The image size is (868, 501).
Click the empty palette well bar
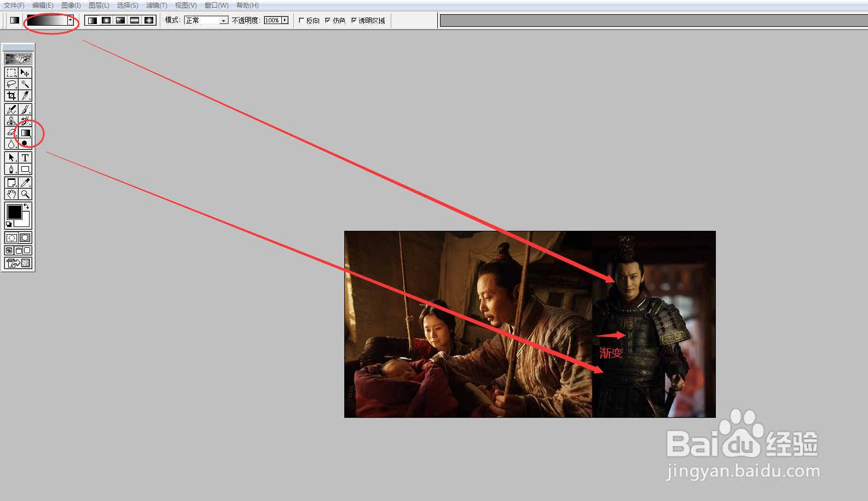pyautogui.click(x=654, y=20)
